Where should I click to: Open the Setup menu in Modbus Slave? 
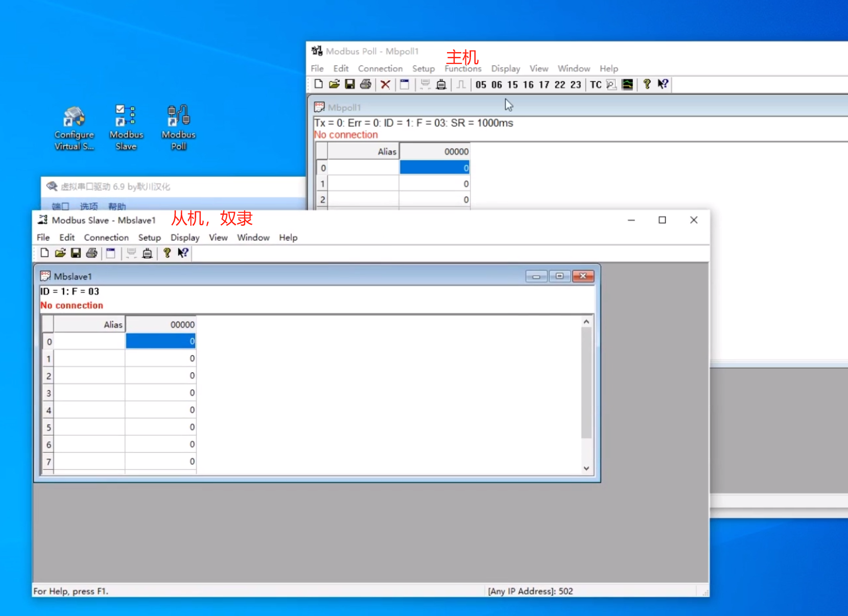coord(150,238)
